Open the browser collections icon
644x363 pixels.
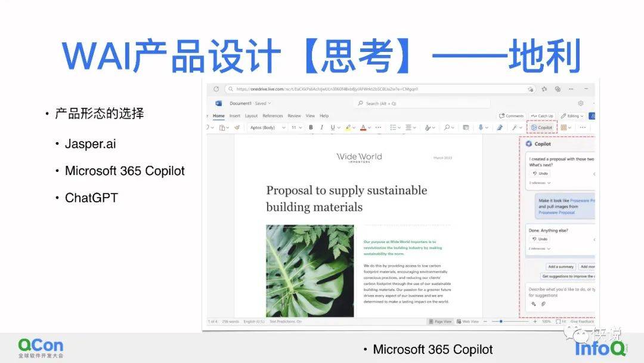pos(558,89)
